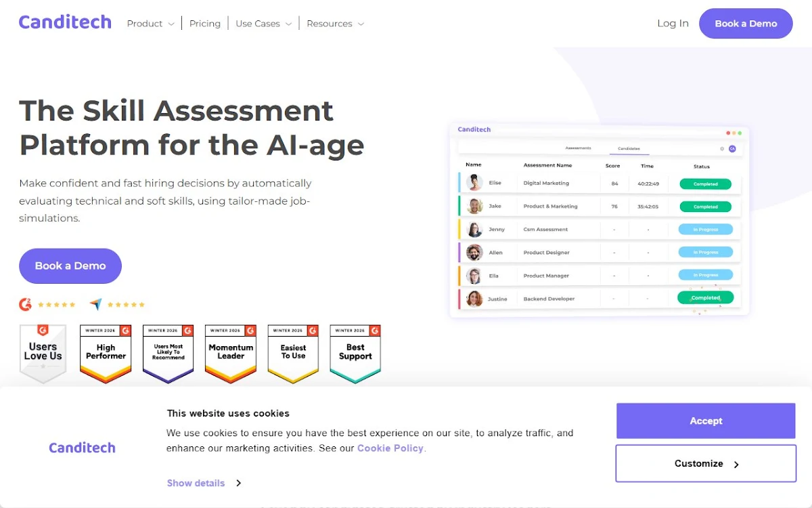
Task: Click the Csm Assessment text
Action: click(x=545, y=230)
